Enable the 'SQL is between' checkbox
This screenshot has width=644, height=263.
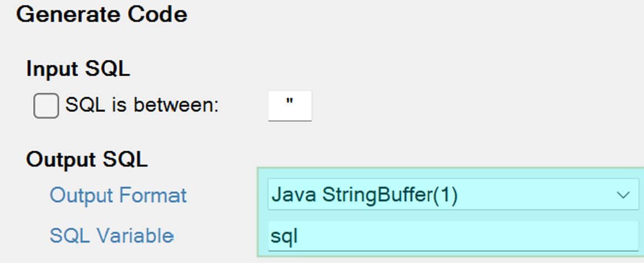tap(46, 106)
